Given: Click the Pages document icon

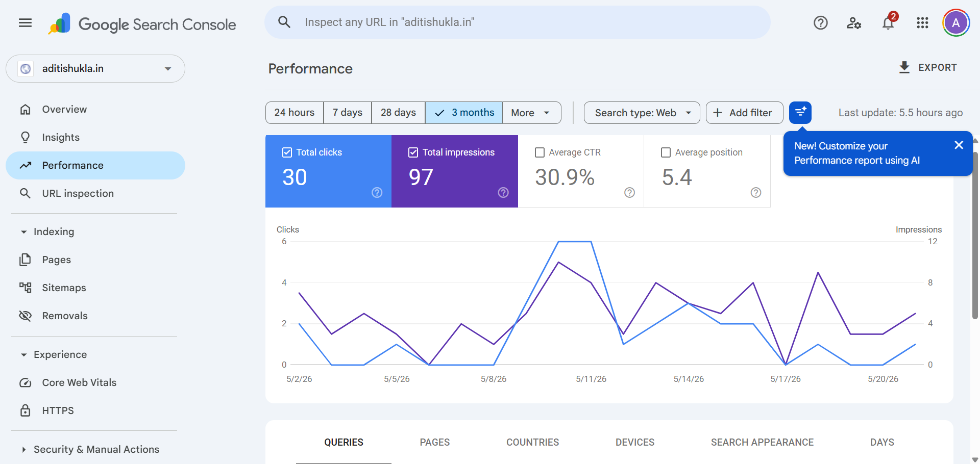Looking at the screenshot, I should [x=25, y=260].
